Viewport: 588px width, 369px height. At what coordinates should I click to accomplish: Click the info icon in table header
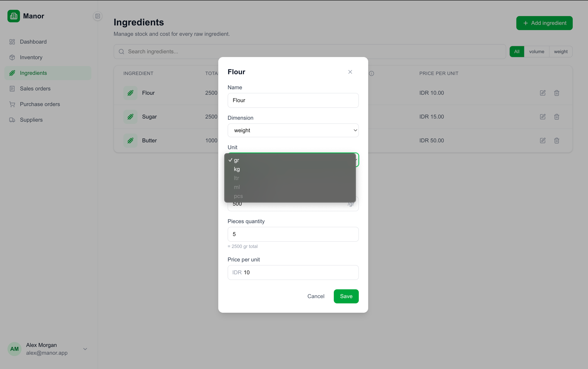372,74
